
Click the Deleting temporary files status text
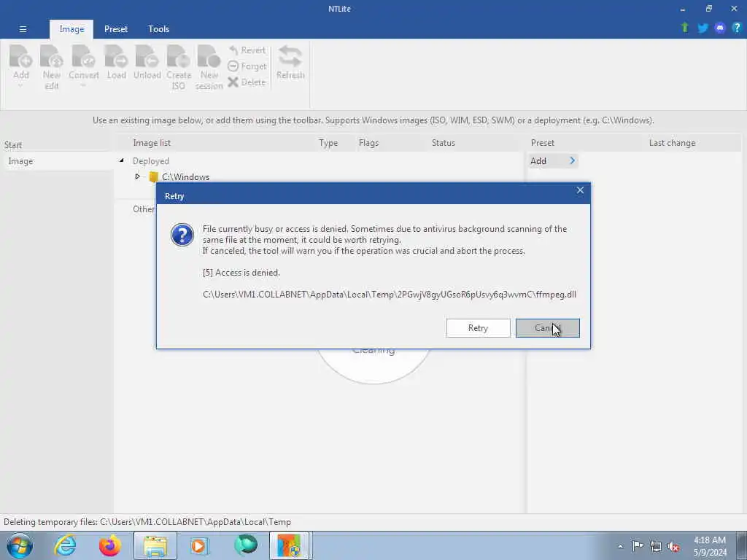tap(147, 522)
